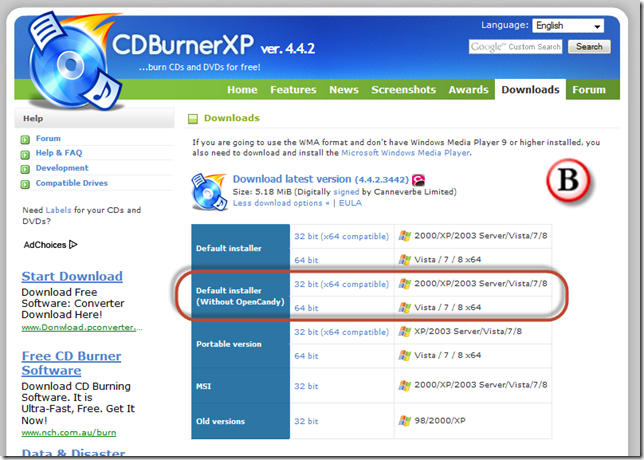This screenshot has width=644, height=460.
Task: Open the Awards tab
Action: point(468,90)
